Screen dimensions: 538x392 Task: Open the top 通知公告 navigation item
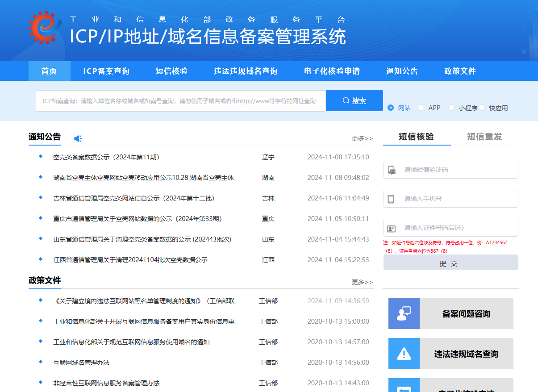click(x=402, y=71)
